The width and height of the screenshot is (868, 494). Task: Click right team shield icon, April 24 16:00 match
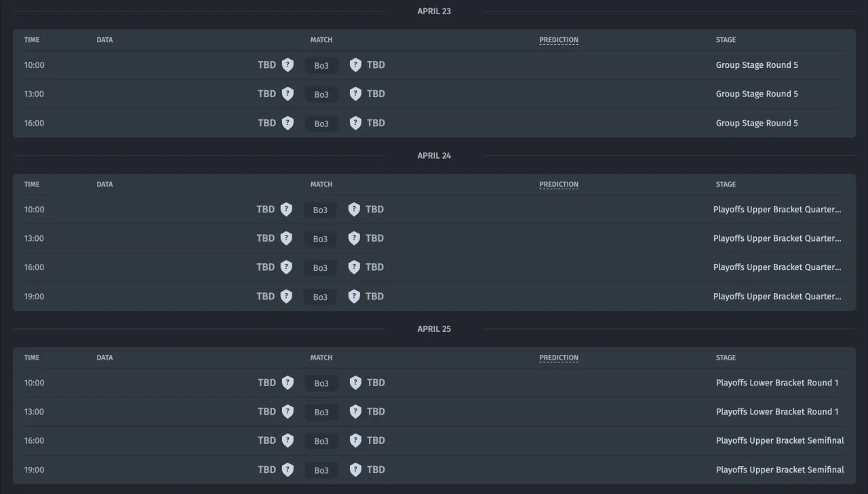point(354,267)
